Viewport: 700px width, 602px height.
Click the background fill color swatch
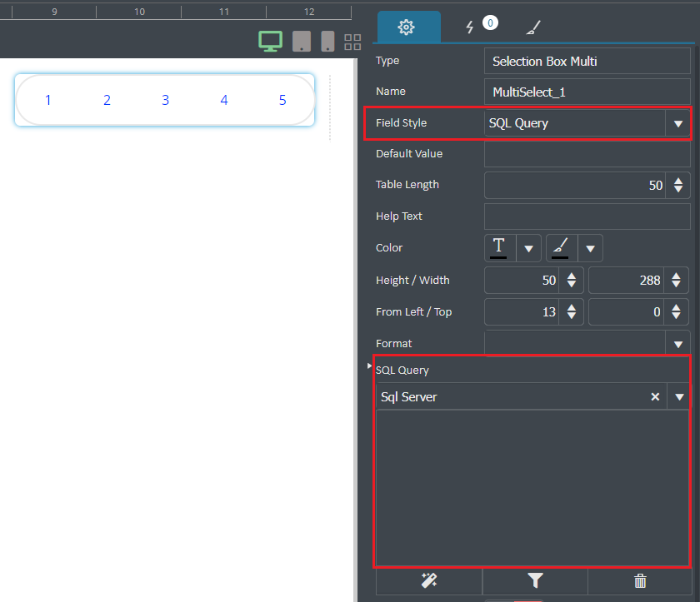(561, 248)
